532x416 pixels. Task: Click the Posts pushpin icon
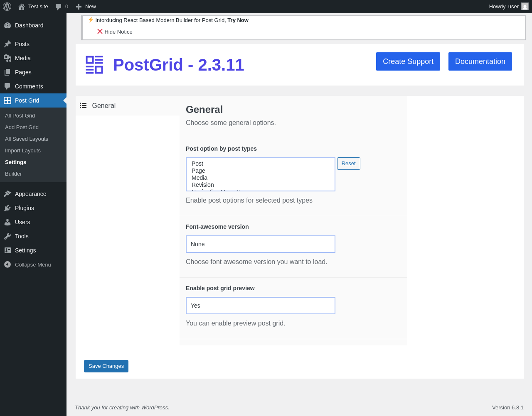(7, 44)
